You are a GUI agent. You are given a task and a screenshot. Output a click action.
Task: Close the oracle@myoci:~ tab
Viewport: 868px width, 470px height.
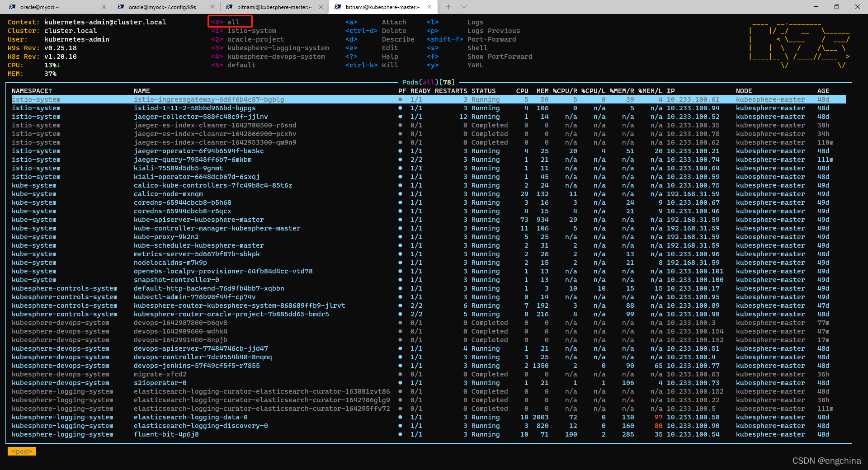point(104,7)
